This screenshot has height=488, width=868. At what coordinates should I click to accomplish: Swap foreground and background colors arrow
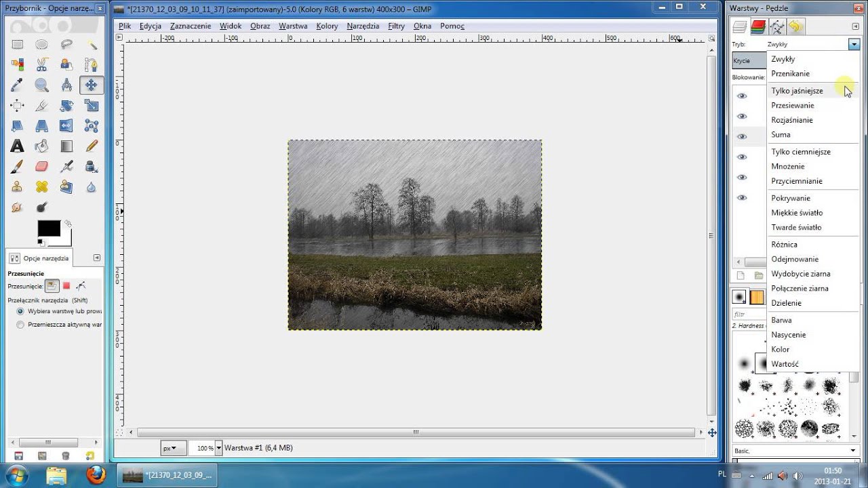[68, 224]
